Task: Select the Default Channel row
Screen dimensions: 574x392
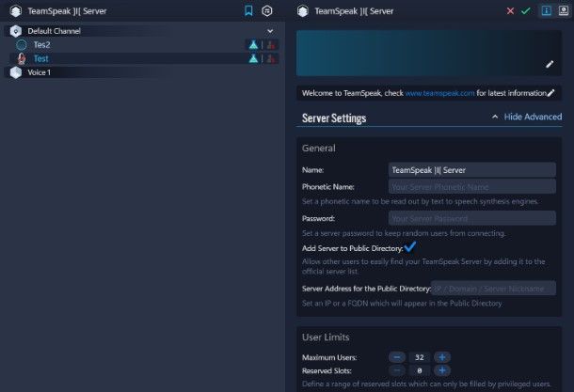Action: 142,31
